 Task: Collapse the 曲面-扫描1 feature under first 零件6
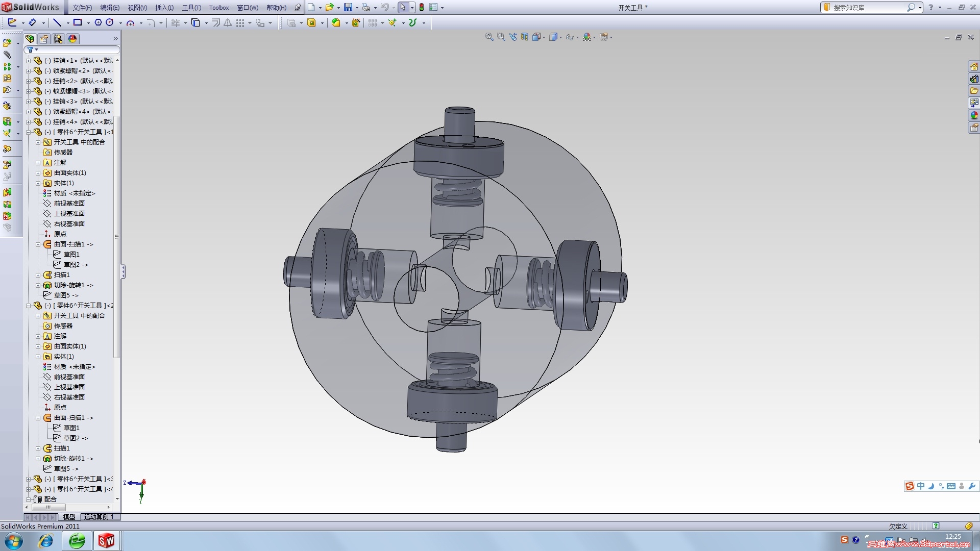[38, 244]
